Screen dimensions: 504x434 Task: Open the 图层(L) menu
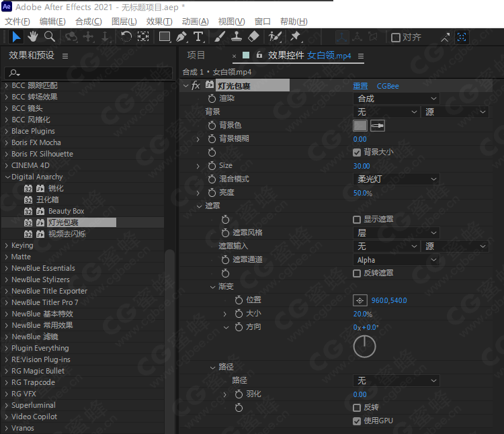pyautogui.click(x=124, y=21)
